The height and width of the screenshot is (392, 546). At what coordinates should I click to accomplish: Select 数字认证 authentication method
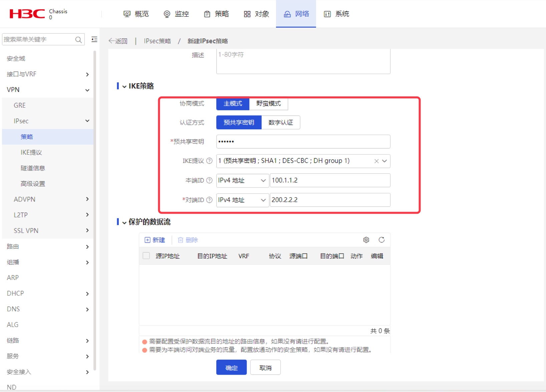[x=281, y=123]
